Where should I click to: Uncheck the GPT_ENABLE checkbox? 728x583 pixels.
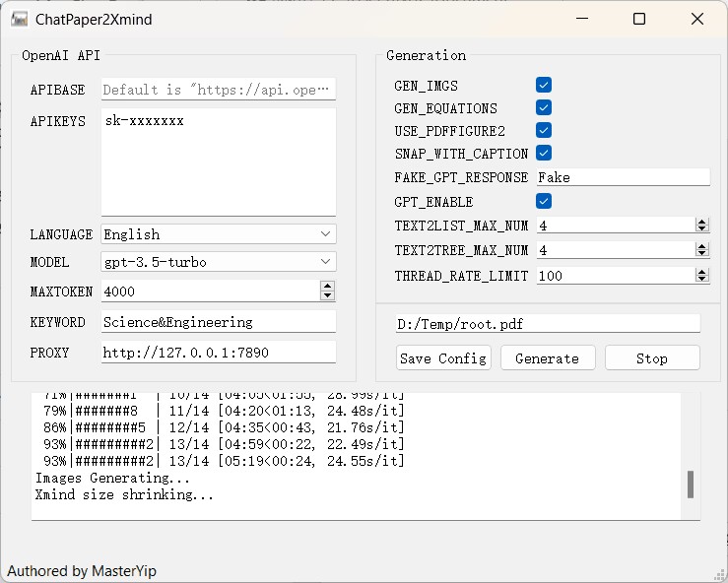pyautogui.click(x=544, y=201)
